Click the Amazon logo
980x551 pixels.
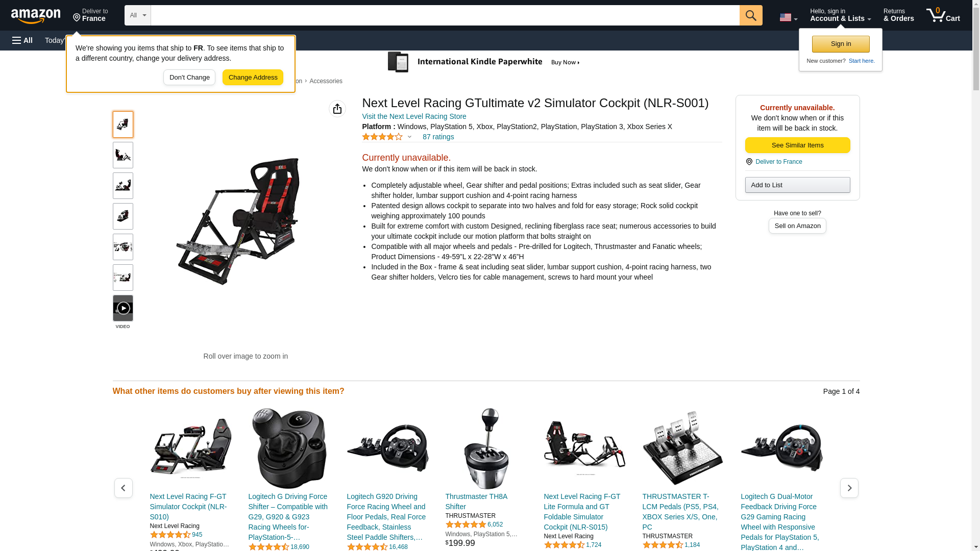(x=36, y=16)
